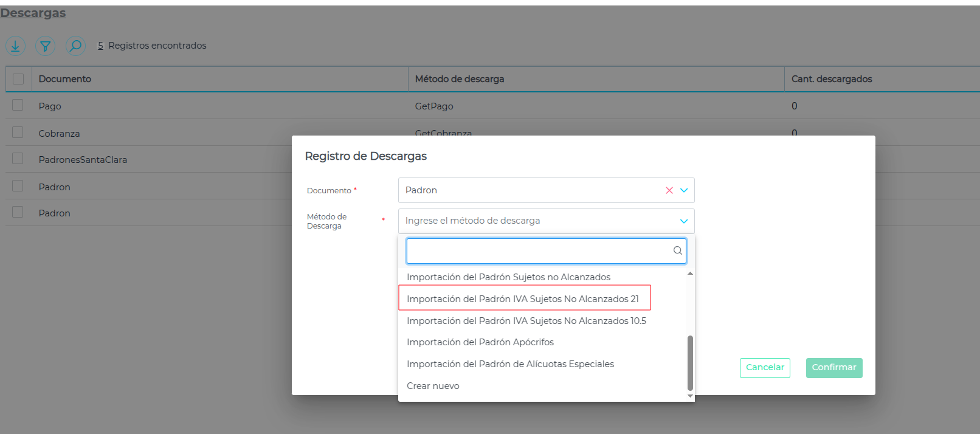
Task: Check the box for PadronesSantaClara row
Action: [x=18, y=159]
